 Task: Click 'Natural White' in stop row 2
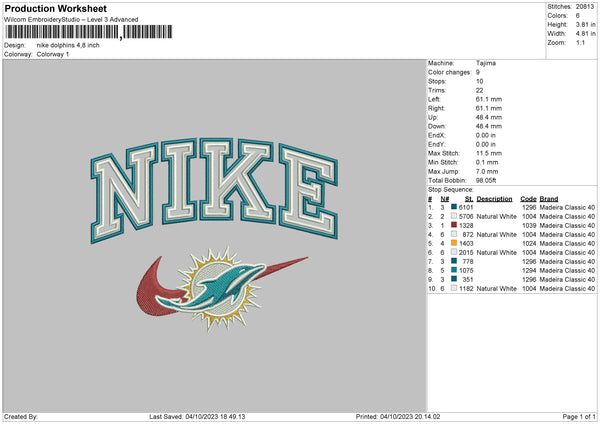click(496, 216)
